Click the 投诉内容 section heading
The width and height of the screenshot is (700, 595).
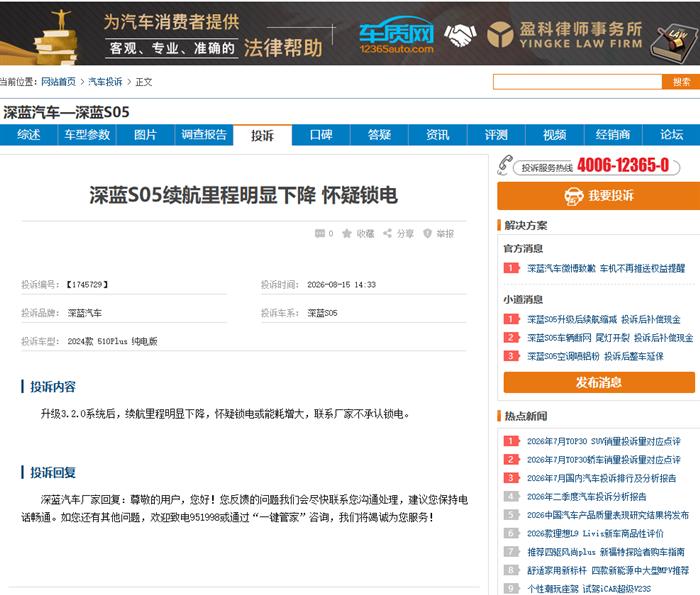(x=53, y=387)
